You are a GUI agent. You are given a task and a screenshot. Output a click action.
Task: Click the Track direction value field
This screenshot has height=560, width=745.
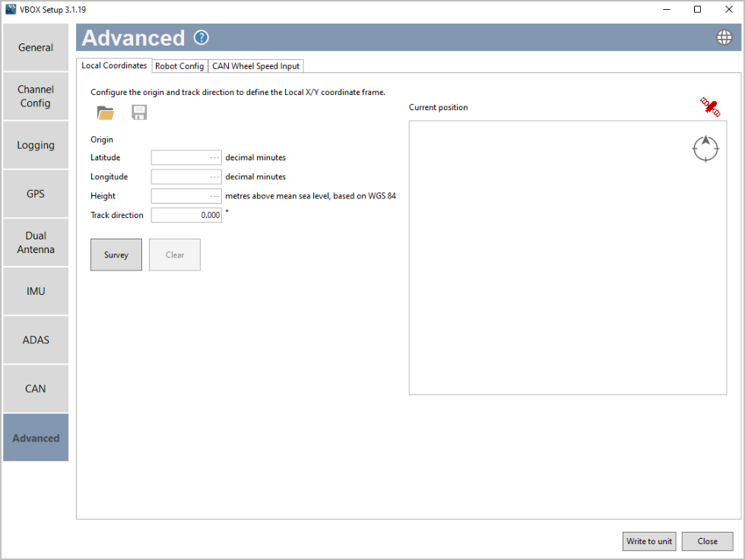point(185,215)
